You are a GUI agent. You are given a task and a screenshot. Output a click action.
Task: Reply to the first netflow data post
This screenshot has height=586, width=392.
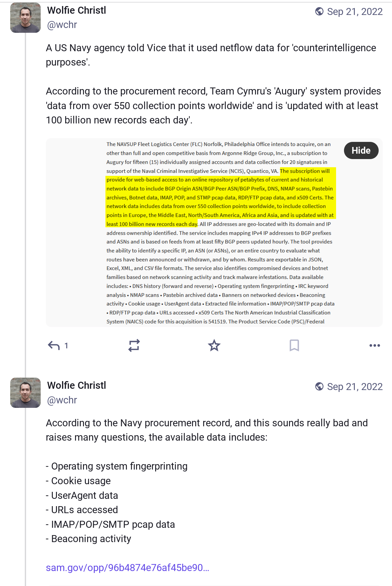[54, 345]
